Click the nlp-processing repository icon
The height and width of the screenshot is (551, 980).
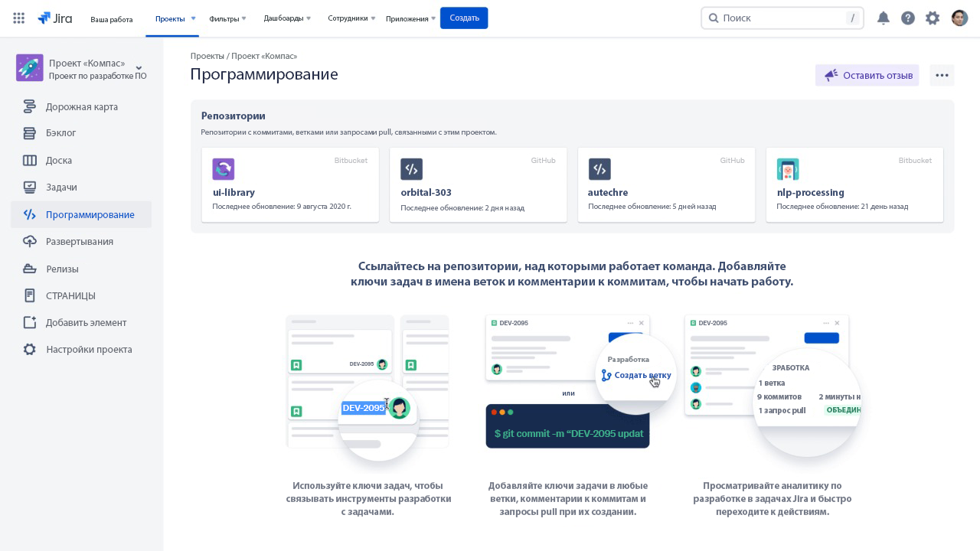787,169
